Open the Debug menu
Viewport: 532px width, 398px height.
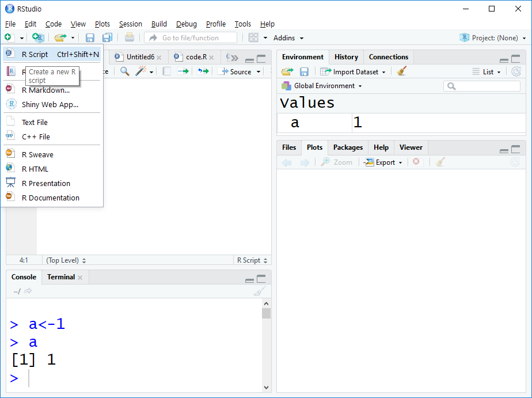pos(187,24)
